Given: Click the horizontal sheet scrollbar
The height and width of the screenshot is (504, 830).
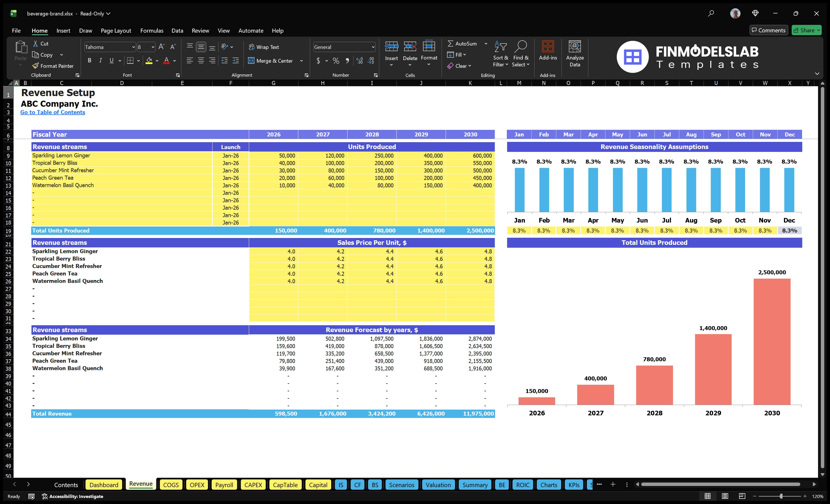Looking at the screenshot, I should (720, 484).
